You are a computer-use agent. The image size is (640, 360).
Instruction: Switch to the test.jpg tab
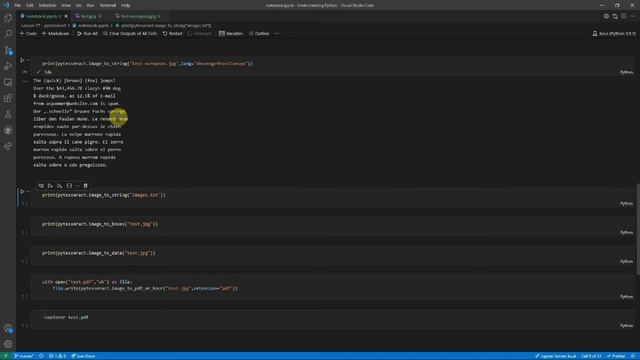tap(88, 16)
